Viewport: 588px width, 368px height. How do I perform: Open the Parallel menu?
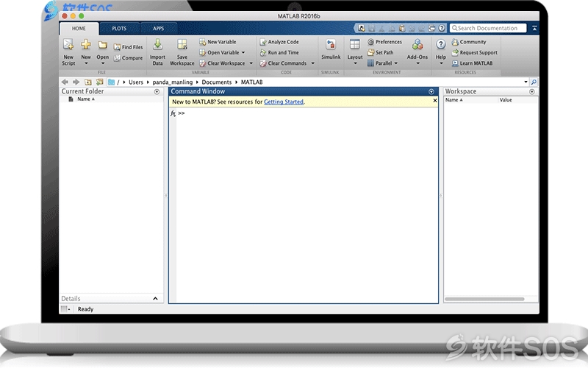click(x=382, y=63)
